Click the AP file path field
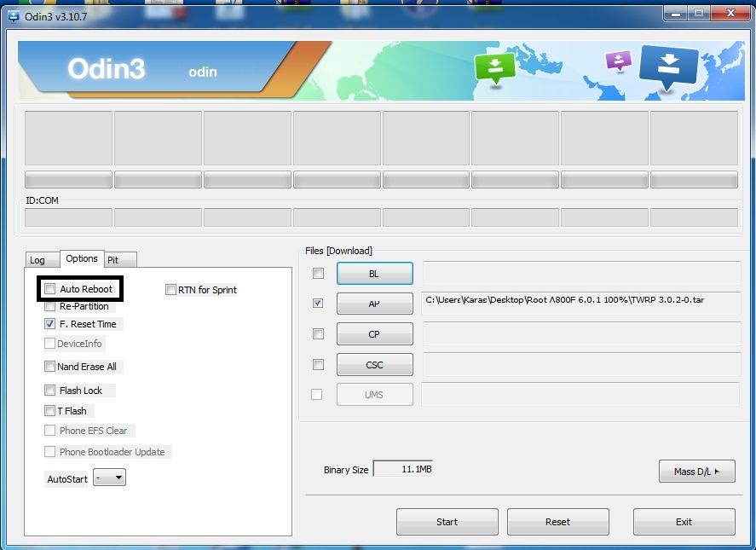The width and height of the screenshot is (756, 550). point(581,304)
